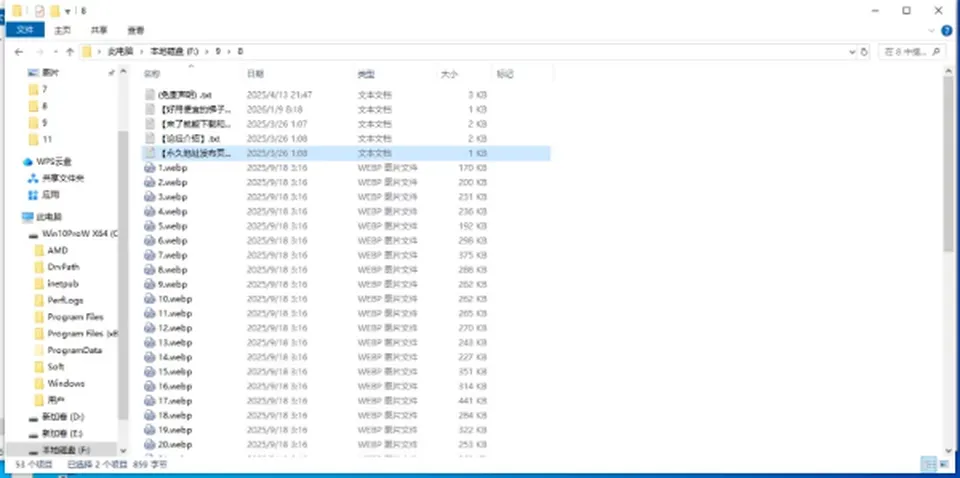Image resolution: width=960 pixels, height=478 pixels.
Task: Open the Customize Quick Access Toolbar dropdown
Action: click(x=67, y=10)
